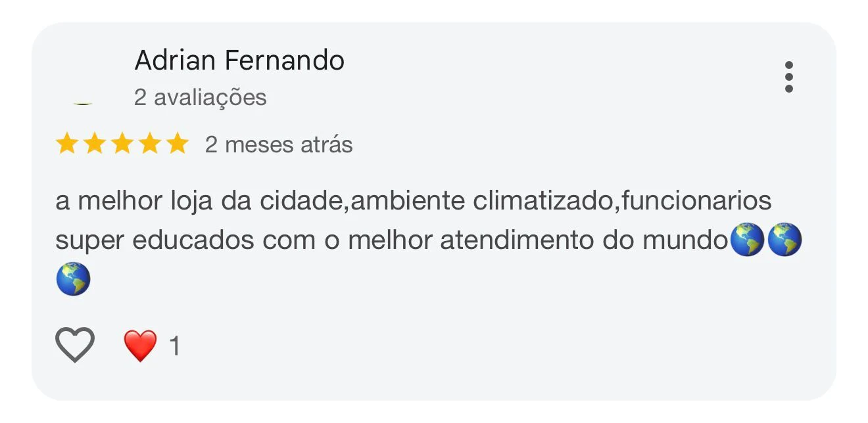Screen dimensions: 868x423
Task: Click the reviewer avatar beside the name
Action: click(82, 79)
